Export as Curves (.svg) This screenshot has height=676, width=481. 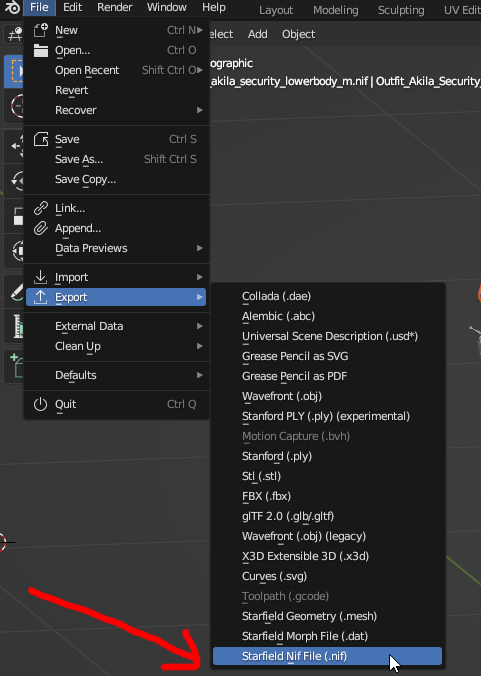tap(328, 576)
